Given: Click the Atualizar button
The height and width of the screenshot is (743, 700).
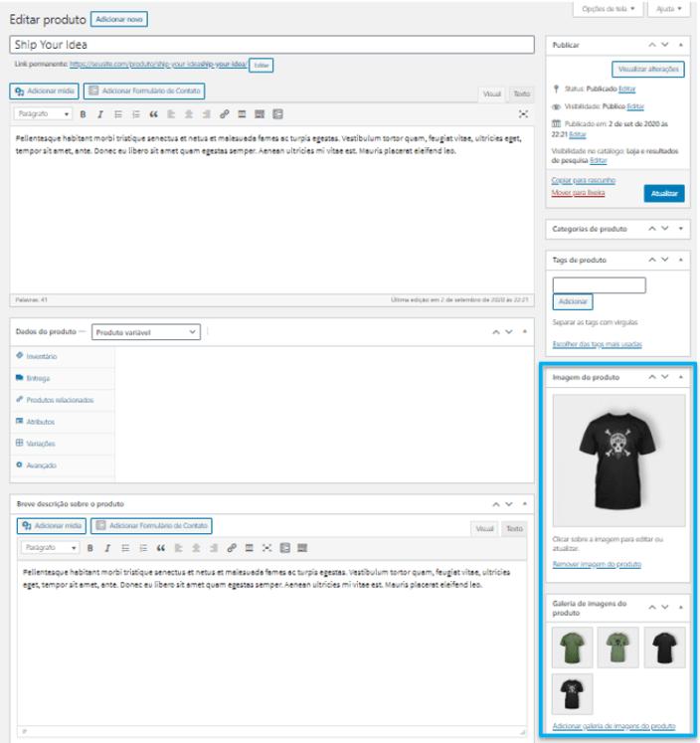Looking at the screenshot, I should (664, 193).
